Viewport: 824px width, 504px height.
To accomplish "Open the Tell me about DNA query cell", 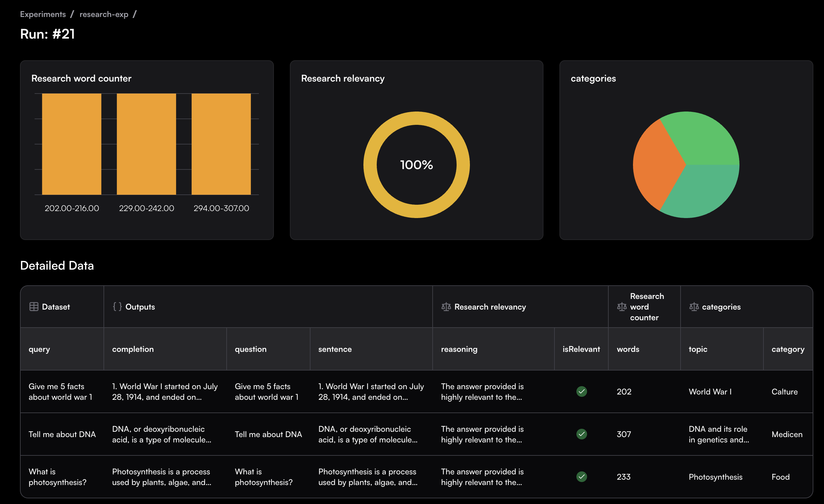I will click(62, 434).
